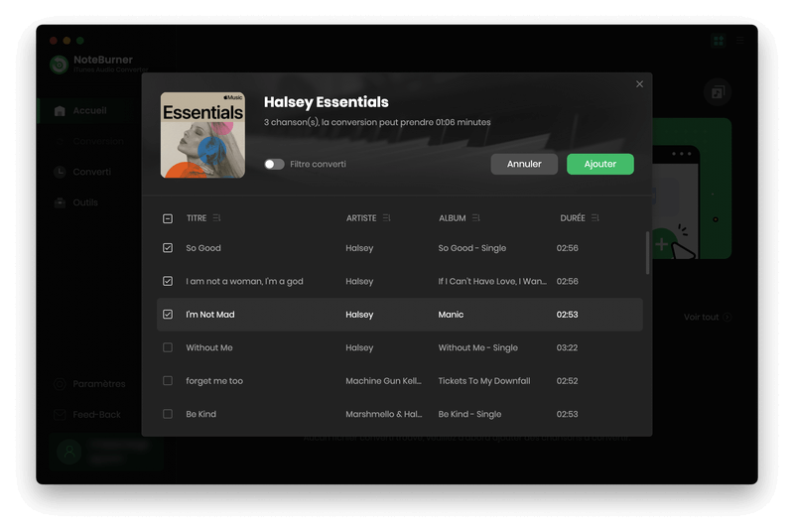Viewport: 794px width, 532px height.
Task: Click the round window-switch icon on main page
Action: pyautogui.click(x=718, y=92)
